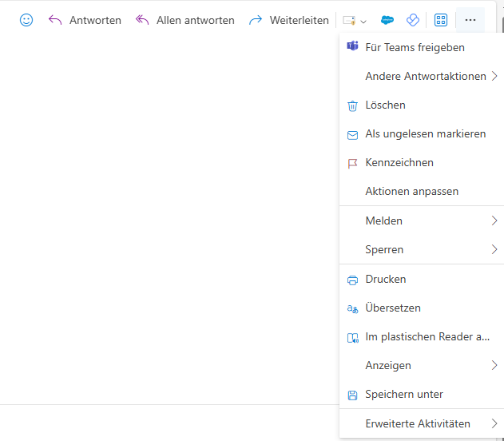This screenshot has height=441, width=504.
Task: Open the Melden menu entry
Action: tap(422, 220)
